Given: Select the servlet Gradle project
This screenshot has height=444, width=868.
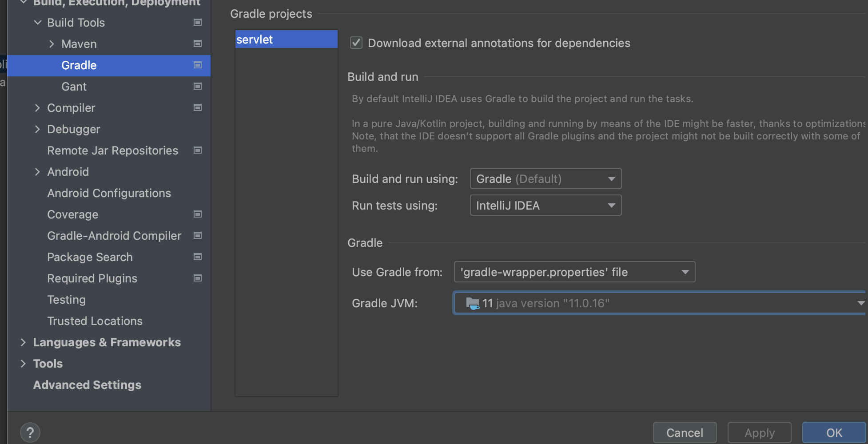Looking at the screenshot, I should tap(286, 39).
